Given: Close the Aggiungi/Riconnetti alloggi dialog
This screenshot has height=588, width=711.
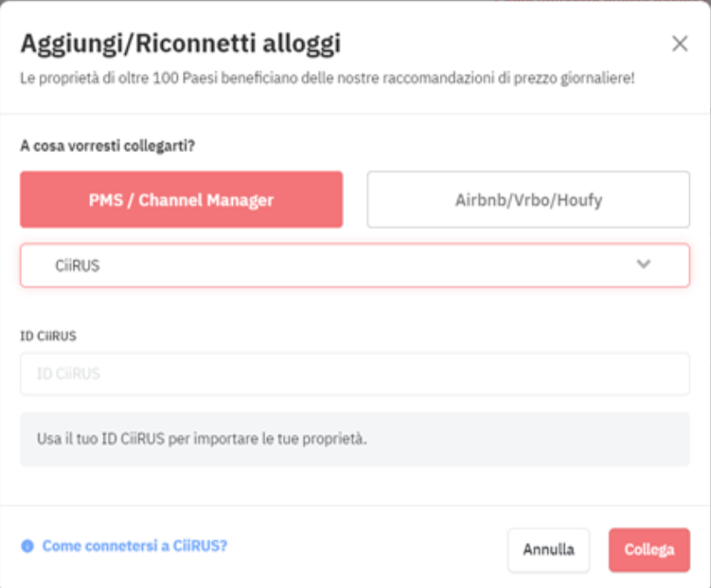Looking at the screenshot, I should (x=679, y=44).
